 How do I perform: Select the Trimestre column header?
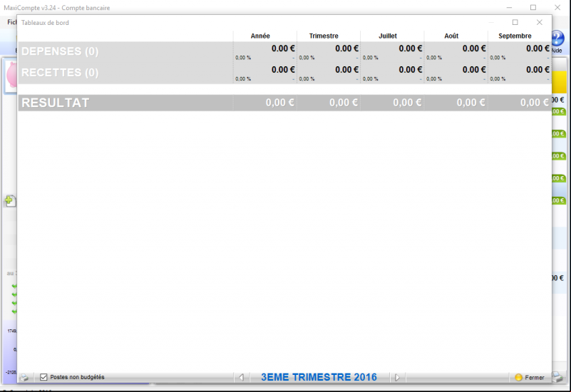(324, 36)
